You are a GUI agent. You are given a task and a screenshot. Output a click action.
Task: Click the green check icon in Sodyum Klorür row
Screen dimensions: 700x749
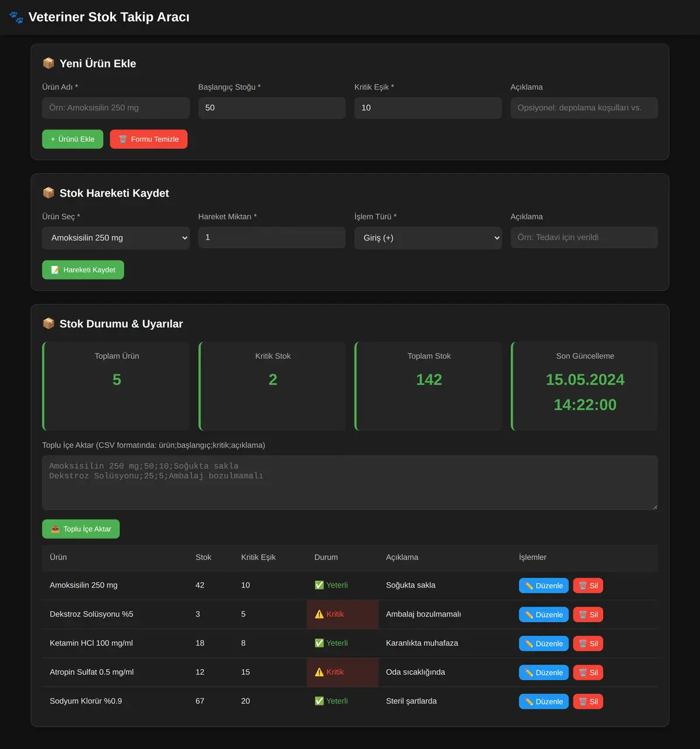pos(319,701)
